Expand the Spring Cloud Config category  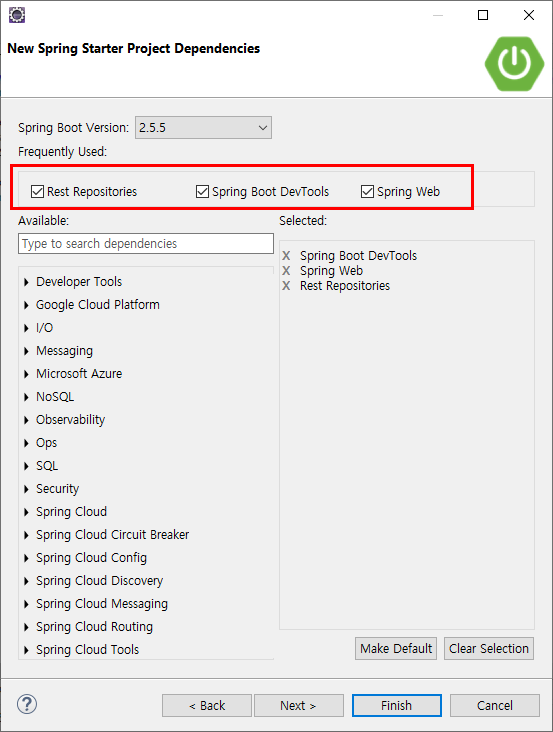pos(26,558)
